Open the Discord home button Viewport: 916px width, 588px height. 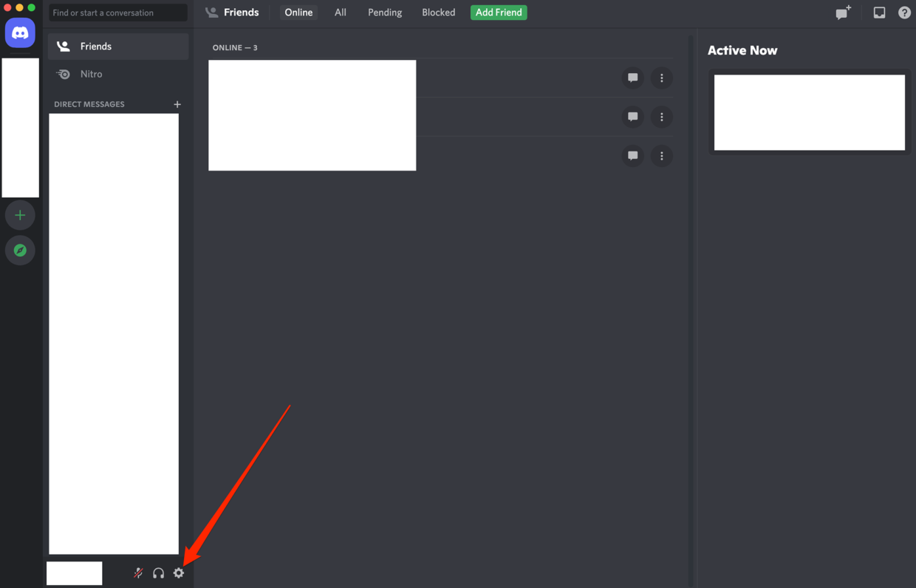[x=20, y=33]
